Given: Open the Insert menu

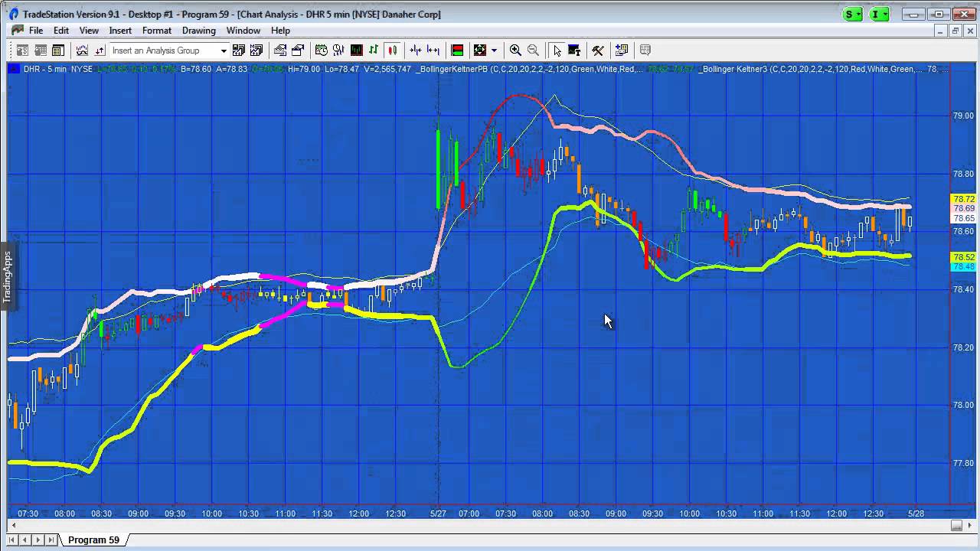Looking at the screenshot, I should click(120, 31).
